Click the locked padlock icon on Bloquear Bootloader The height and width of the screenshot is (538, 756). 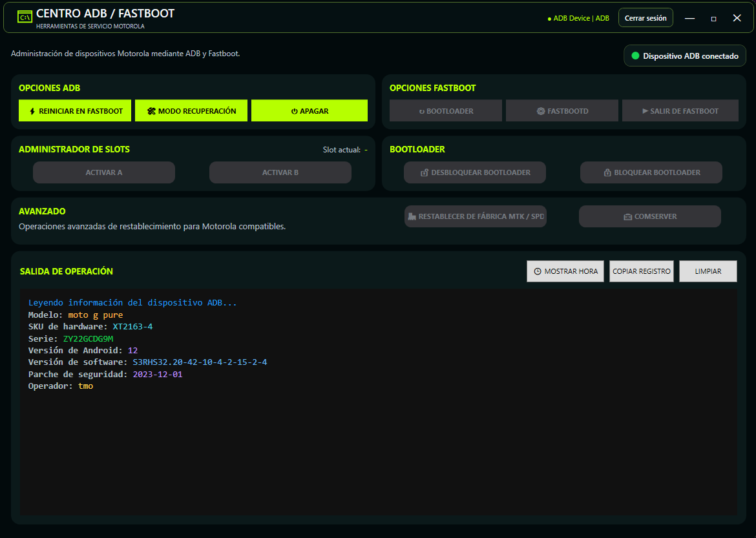coord(607,172)
